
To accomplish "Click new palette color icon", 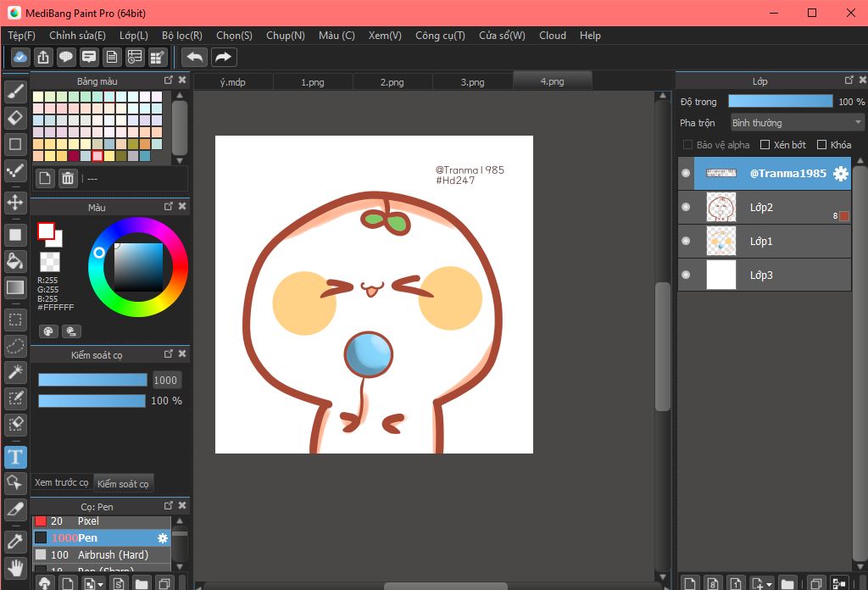I will [x=45, y=178].
